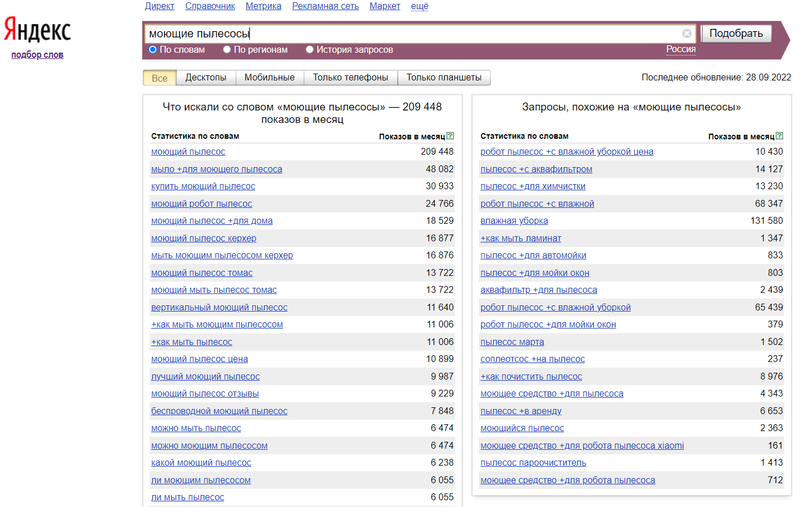Screen dimensions: 812x507
Task: Select the 'По регионам' radio button
Action: coord(227,50)
